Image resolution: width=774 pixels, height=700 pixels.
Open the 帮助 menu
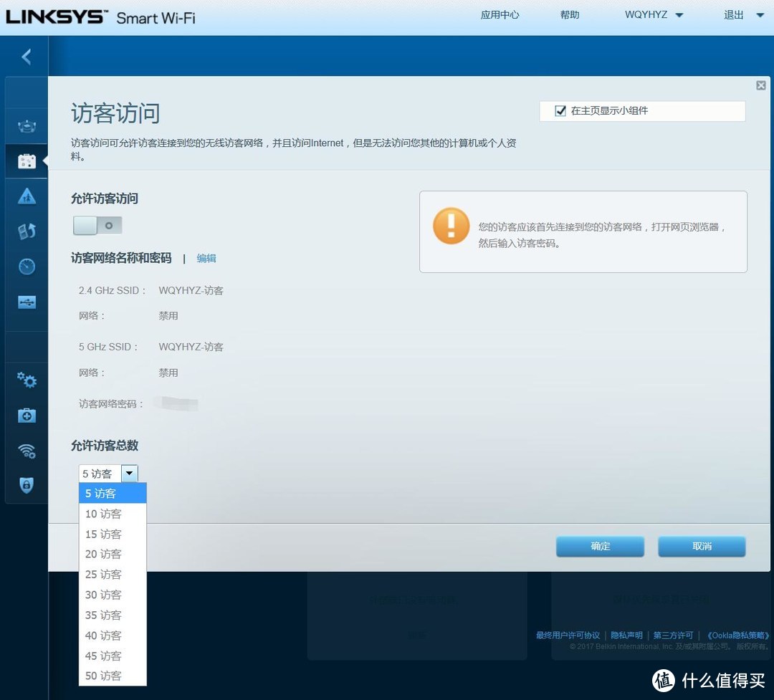[x=570, y=14]
